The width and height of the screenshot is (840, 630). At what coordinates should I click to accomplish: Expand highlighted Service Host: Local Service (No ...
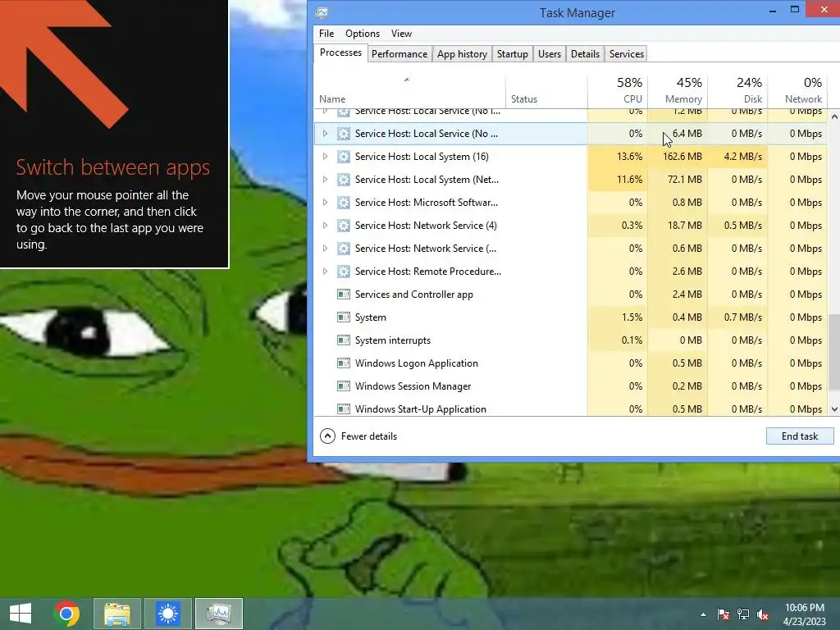(x=325, y=134)
